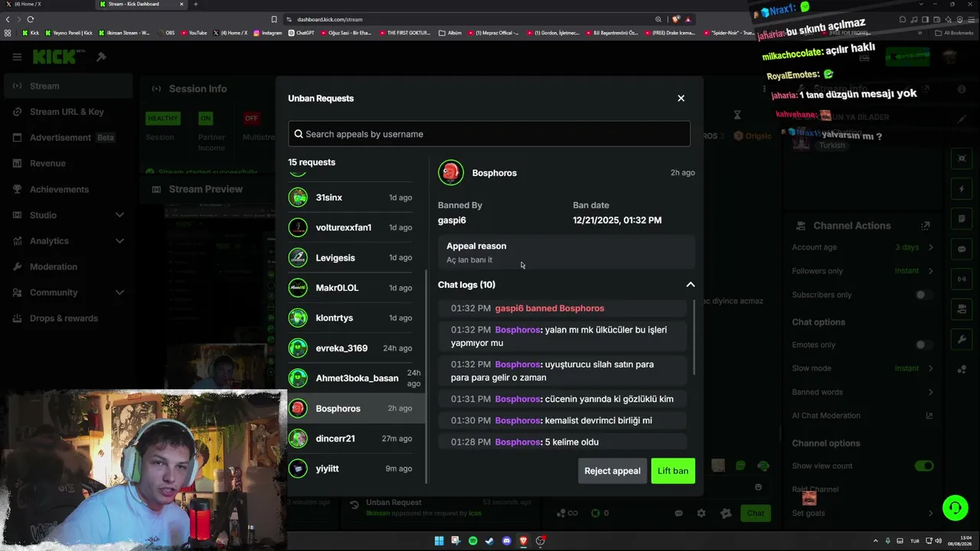
Task: Select yiyiitt unban request
Action: click(351, 468)
